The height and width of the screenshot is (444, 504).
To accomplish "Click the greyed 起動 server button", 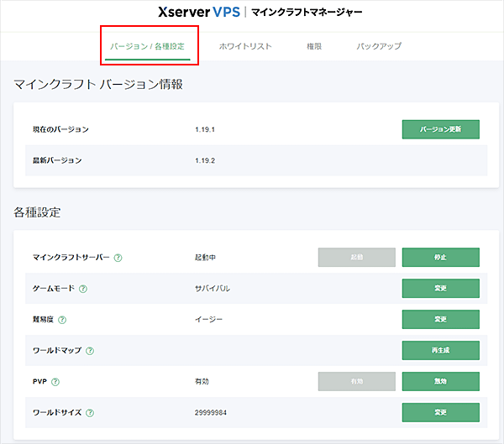I will (x=357, y=257).
